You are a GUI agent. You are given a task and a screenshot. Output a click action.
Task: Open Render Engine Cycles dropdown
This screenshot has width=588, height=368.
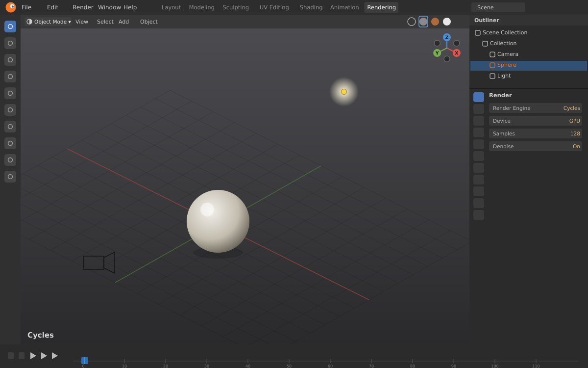(536, 108)
